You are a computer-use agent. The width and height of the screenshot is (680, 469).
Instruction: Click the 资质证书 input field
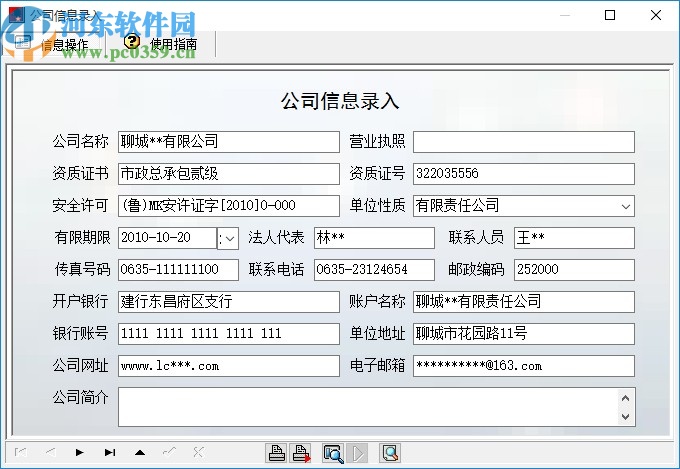(229, 174)
